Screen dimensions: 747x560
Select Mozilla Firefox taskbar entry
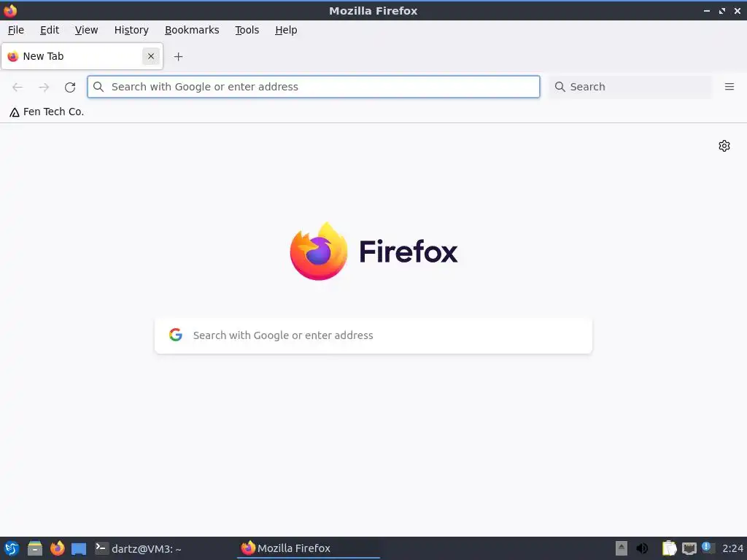(309, 548)
